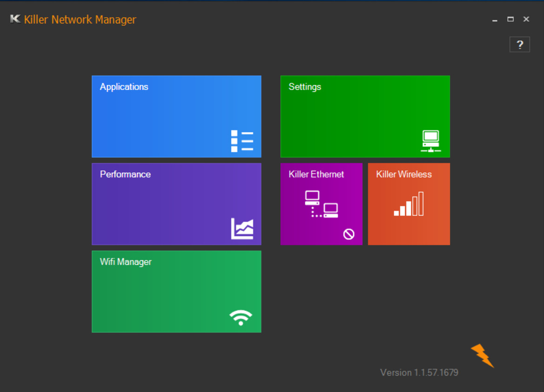Open the Killer Ethernet tile

pyautogui.click(x=321, y=204)
